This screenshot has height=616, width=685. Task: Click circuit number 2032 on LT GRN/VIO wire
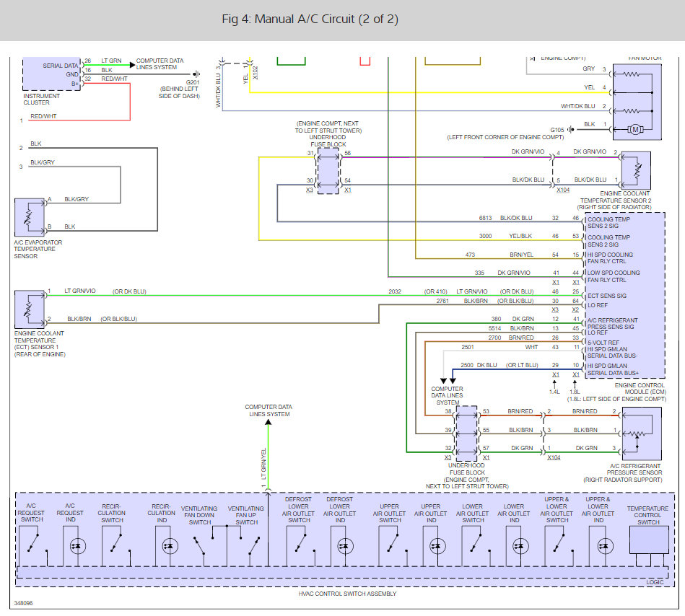pos(395,291)
